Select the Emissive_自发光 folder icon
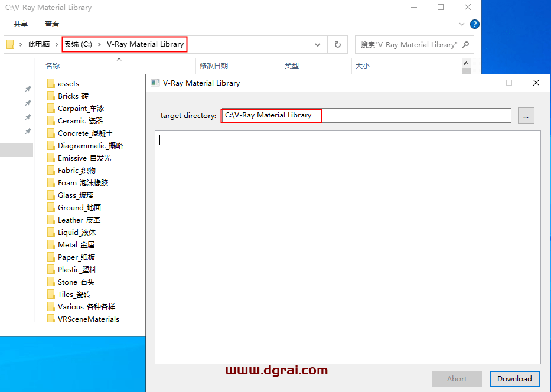The height and width of the screenshot is (392, 551). pos(51,158)
